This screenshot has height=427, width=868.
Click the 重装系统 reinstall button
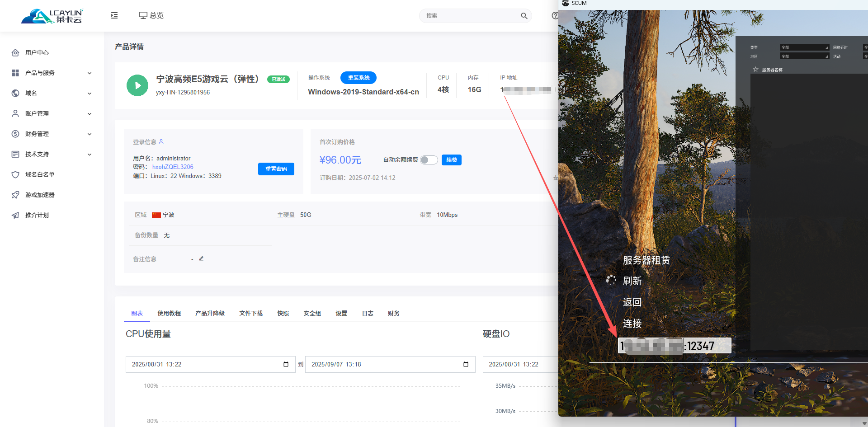coord(359,78)
